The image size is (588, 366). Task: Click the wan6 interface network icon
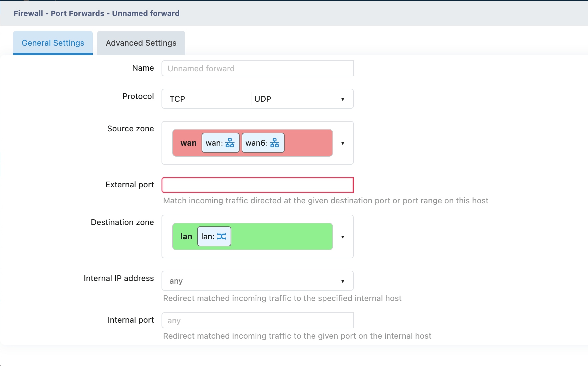(x=274, y=143)
